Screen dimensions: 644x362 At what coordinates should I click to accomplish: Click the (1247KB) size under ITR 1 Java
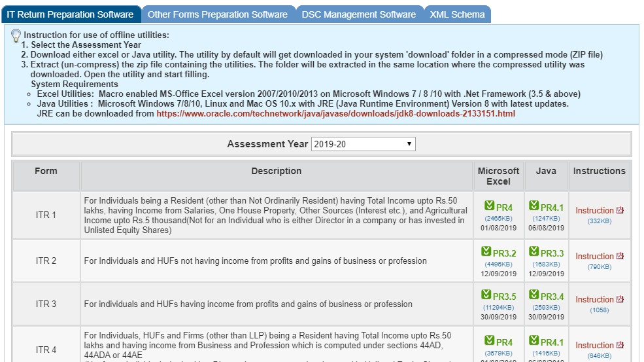pyautogui.click(x=546, y=219)
